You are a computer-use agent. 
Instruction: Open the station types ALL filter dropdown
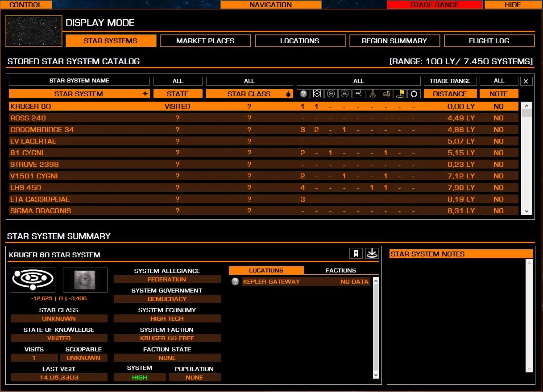[x=359, y=81]
